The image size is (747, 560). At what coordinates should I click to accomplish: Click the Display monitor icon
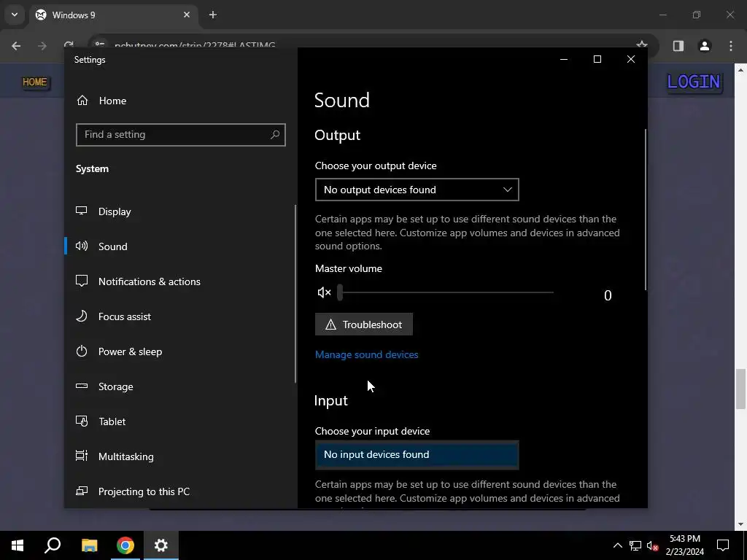pos(82,211)
